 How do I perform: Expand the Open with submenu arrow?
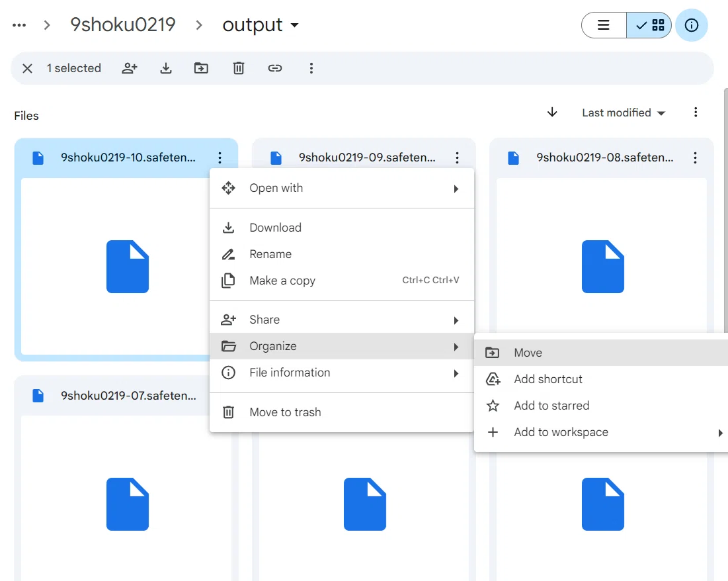tap(456, 189)
